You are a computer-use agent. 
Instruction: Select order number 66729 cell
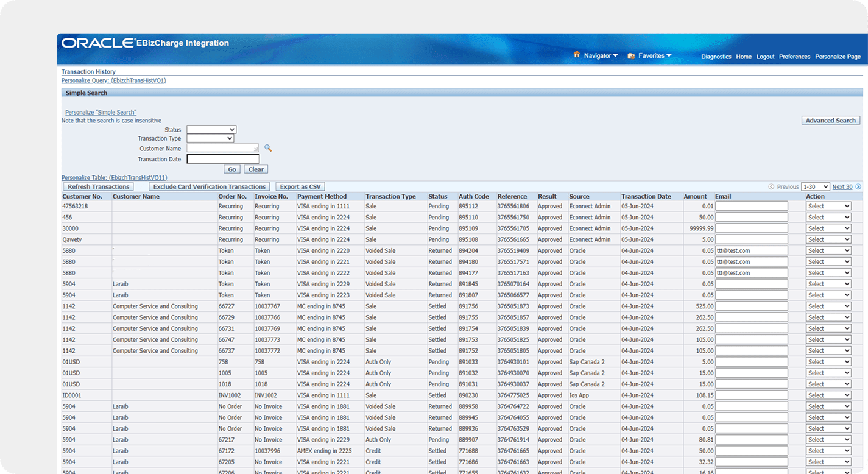(x=226, y=317)
